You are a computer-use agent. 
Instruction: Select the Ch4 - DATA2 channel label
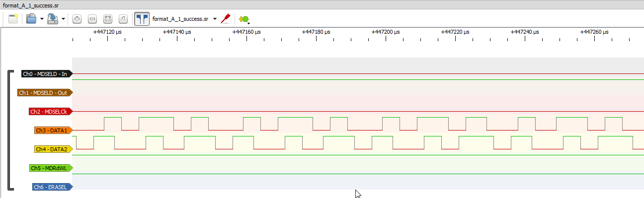(53, 149)
